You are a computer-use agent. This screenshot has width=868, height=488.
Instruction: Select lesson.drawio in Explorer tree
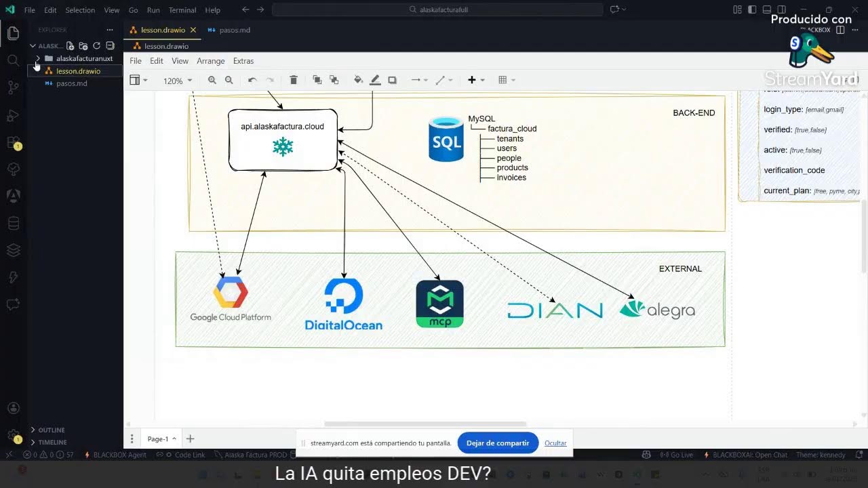pyautogui.click(x=78, y=71)
